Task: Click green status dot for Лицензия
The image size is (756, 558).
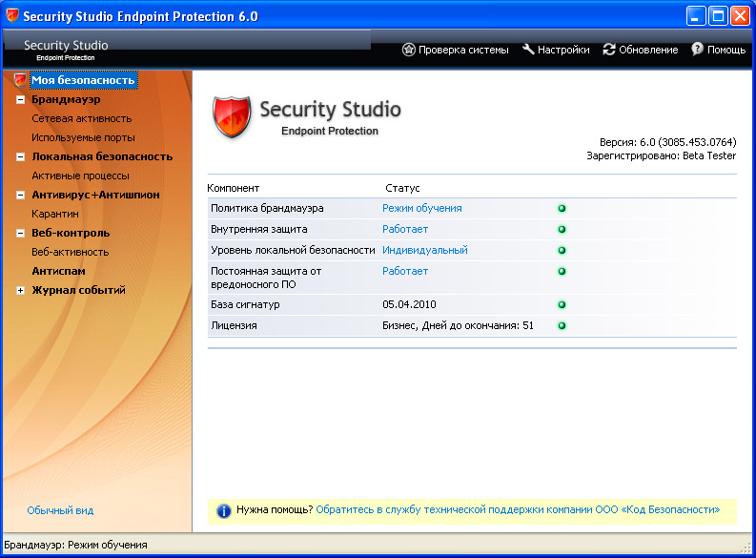Action: tap(562, 325)
